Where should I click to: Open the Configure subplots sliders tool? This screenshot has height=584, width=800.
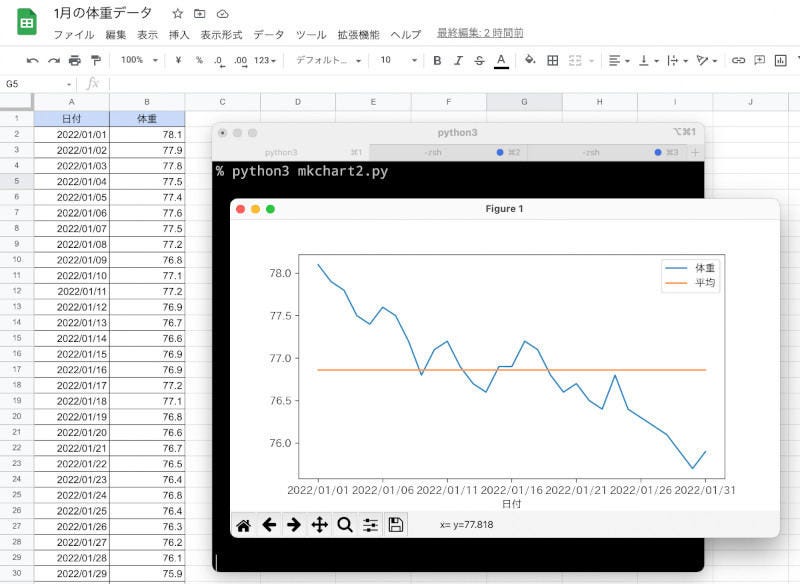(x=370, y=524)
